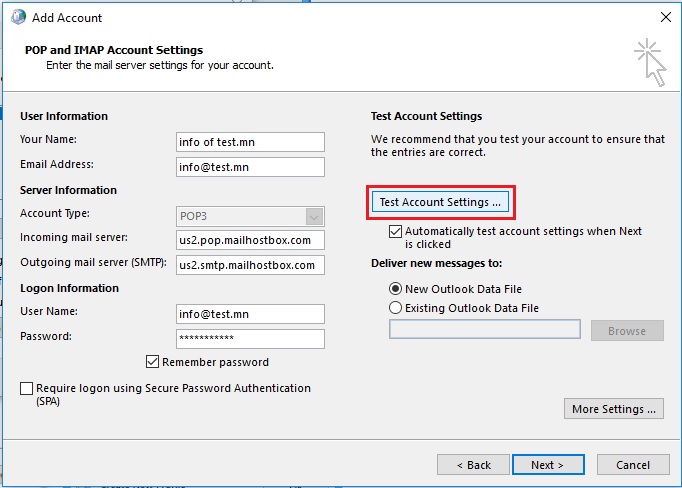This screenshot has height=488, width=682.
Task: Go to Next step
Action: tap(548, 465)
